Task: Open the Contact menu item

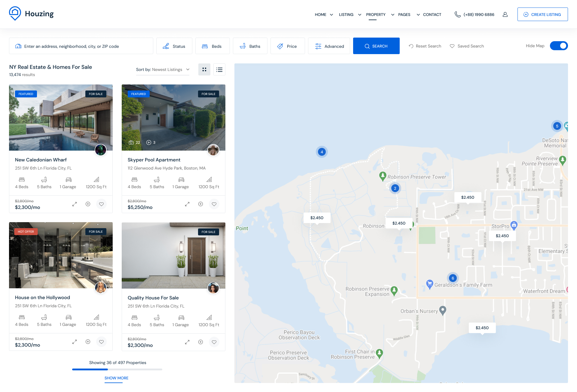Action: click(x=432, y=14)
